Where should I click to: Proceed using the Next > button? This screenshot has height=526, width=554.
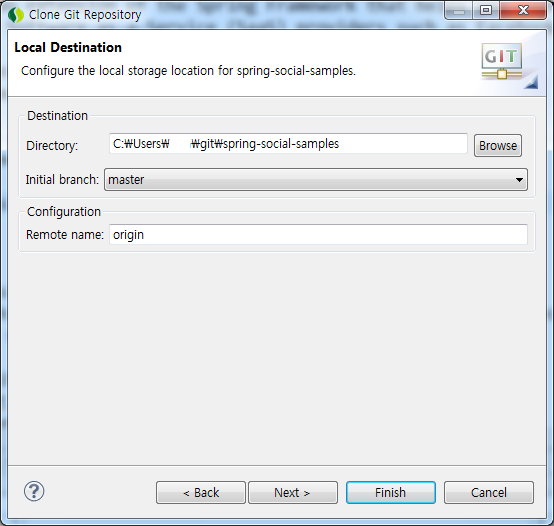point(293,492)
